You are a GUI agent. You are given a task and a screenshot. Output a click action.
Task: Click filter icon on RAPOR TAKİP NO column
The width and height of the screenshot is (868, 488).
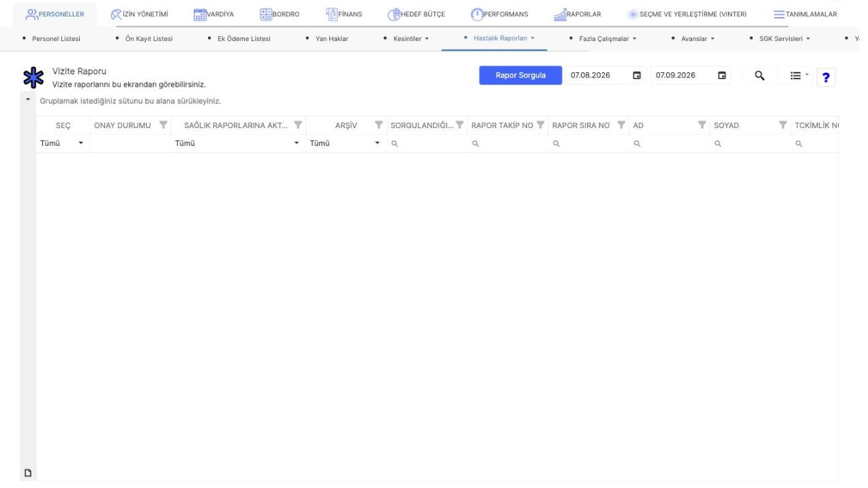coord(540,125)
